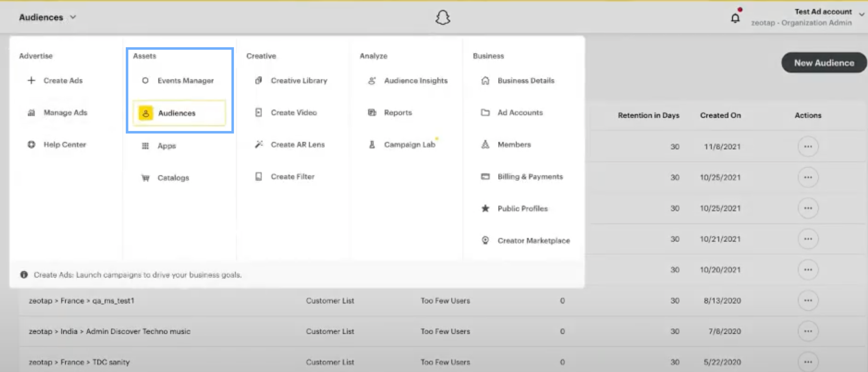Open actions menu for 11/8/2021 audience
868x372 pixels.
(808, 146)
